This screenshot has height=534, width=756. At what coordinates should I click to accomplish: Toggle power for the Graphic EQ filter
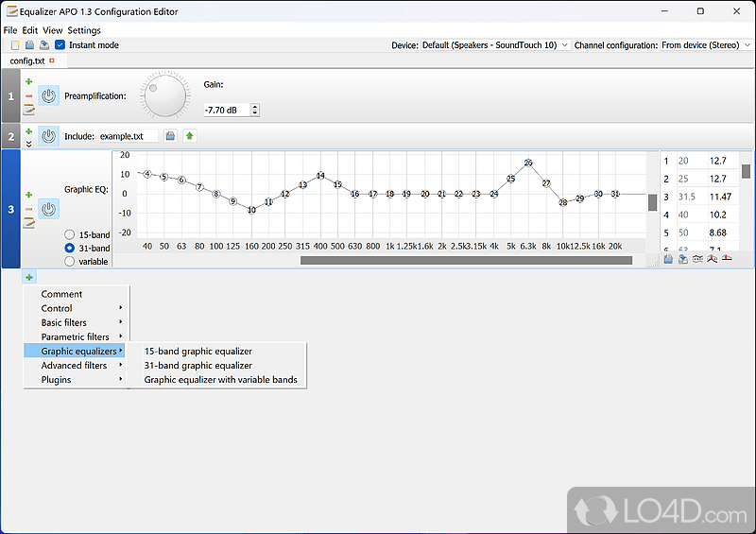[x=49, y=209]
